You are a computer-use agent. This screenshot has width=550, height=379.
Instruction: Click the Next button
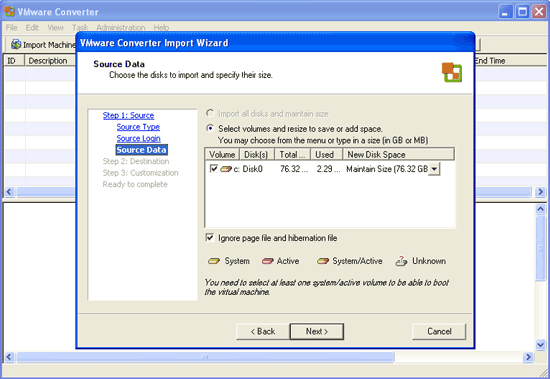317,332
